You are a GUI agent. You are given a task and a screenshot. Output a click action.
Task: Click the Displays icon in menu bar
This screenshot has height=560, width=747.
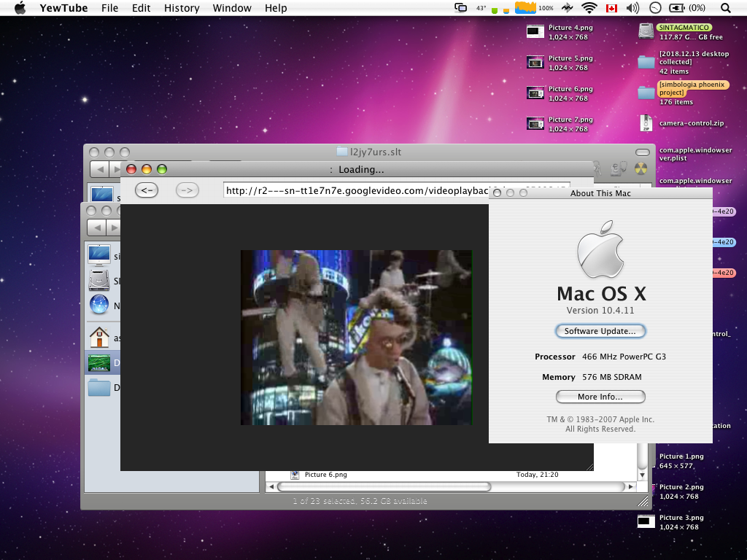461,7
